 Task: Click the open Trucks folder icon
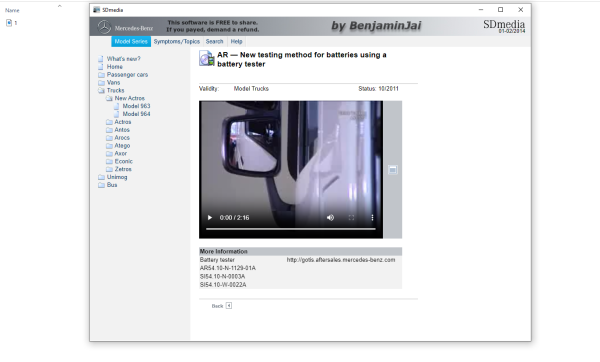click(x=101, y=90)
